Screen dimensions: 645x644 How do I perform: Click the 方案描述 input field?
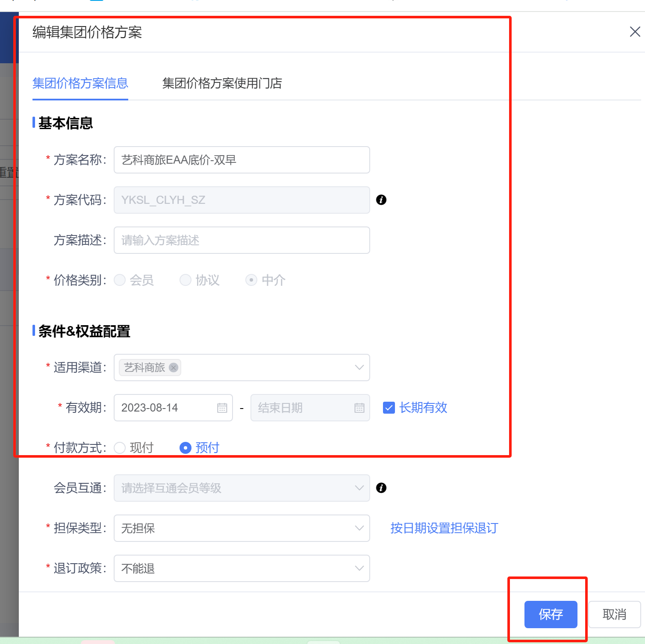point(242,240)
